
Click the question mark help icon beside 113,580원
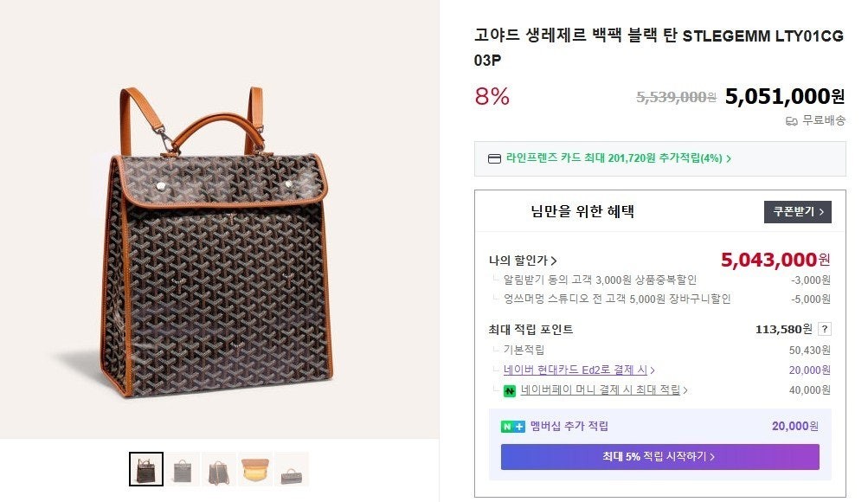point(825,329)
